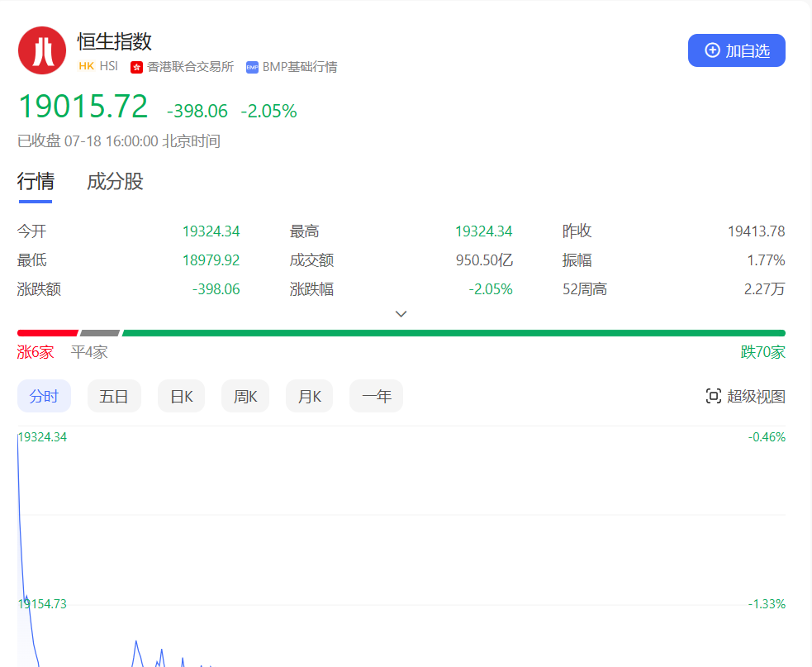Click the 今开 value 19324.34
Image resolution: width=812 pixels, height=667 pixels.
point(211,231)
